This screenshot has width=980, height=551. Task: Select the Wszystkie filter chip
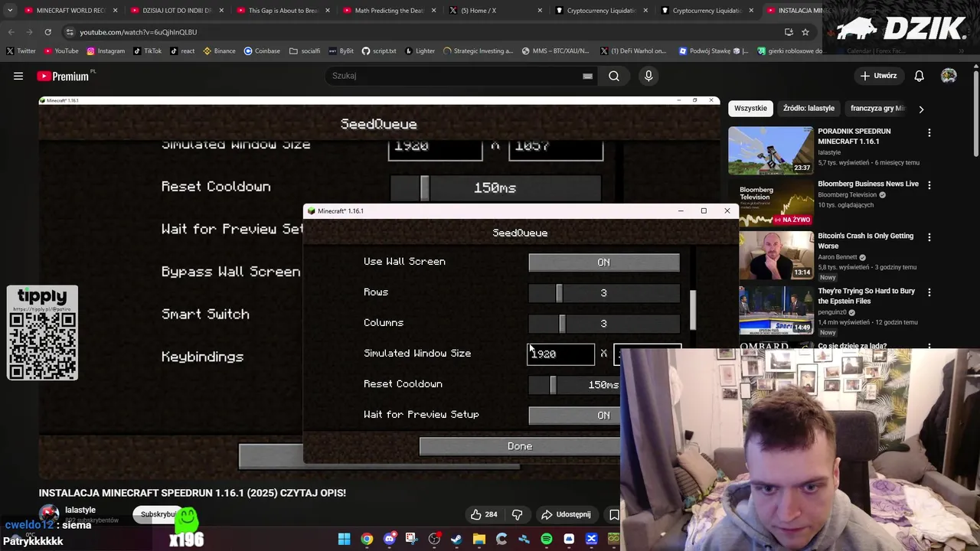pyautogui.click(x=750, y=109)
